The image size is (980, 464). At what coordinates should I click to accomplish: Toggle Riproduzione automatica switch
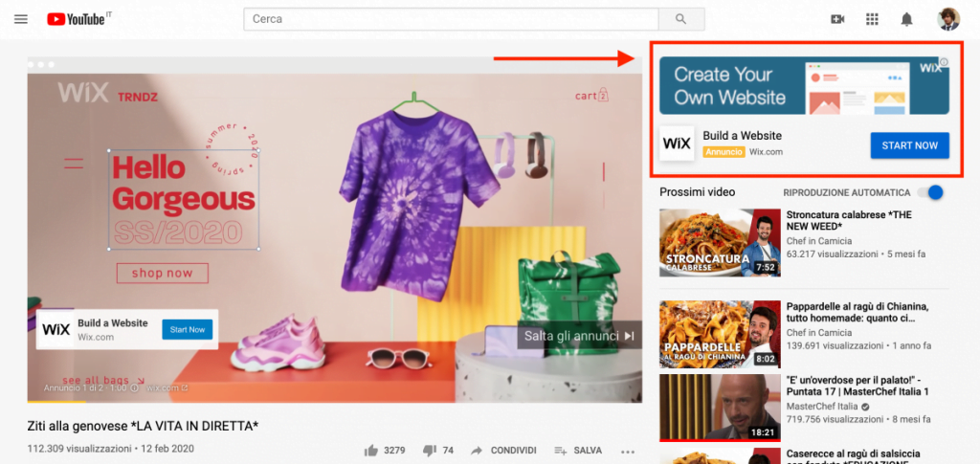coord(930,193)
